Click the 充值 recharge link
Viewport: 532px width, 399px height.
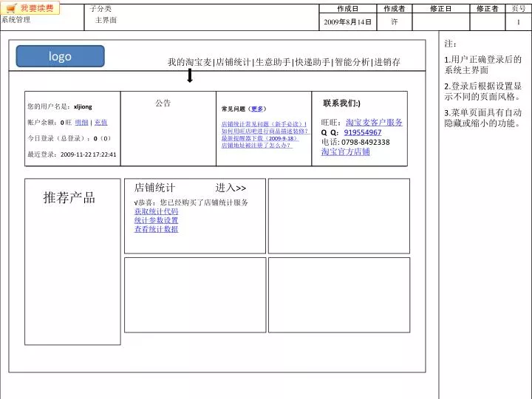coord(101,122)
